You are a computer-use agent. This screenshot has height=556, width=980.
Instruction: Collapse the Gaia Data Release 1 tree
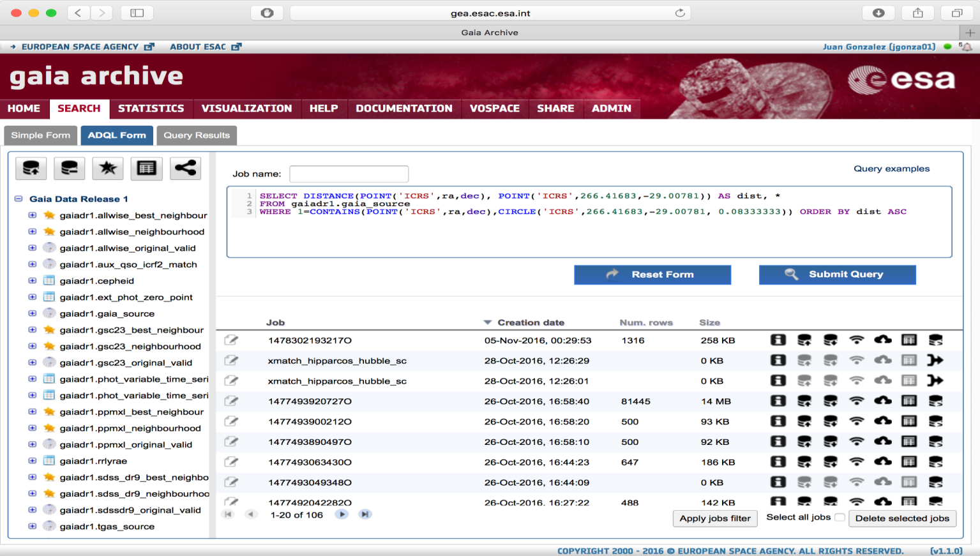(x=19, y=199)
